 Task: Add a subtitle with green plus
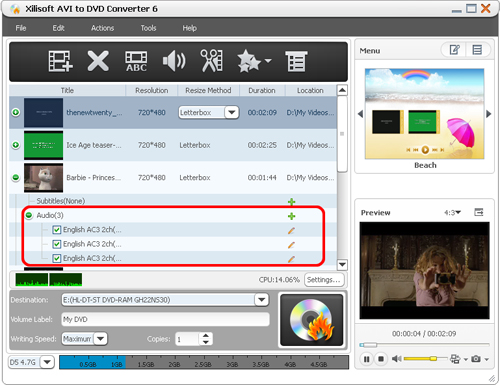[x=292, y=202]
